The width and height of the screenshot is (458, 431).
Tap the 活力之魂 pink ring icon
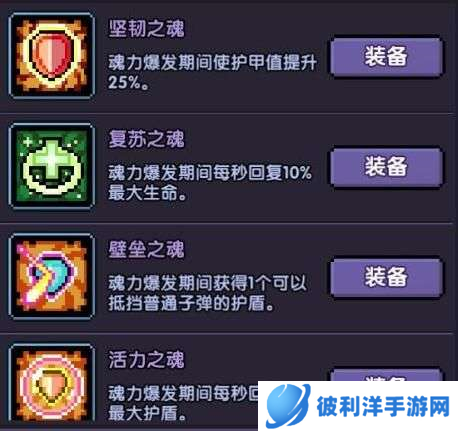click(52, 385)
